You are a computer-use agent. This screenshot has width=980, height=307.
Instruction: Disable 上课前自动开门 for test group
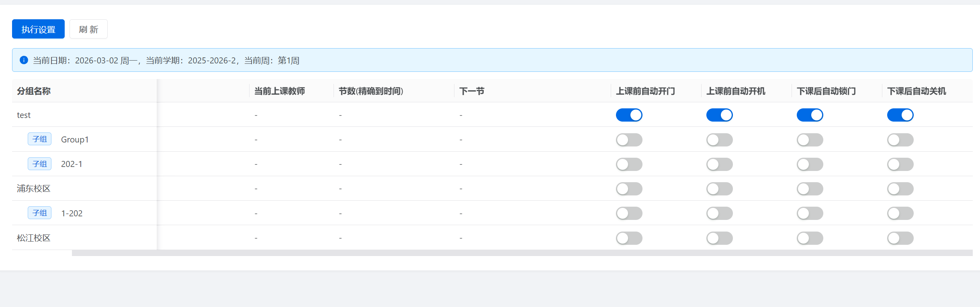629,115
